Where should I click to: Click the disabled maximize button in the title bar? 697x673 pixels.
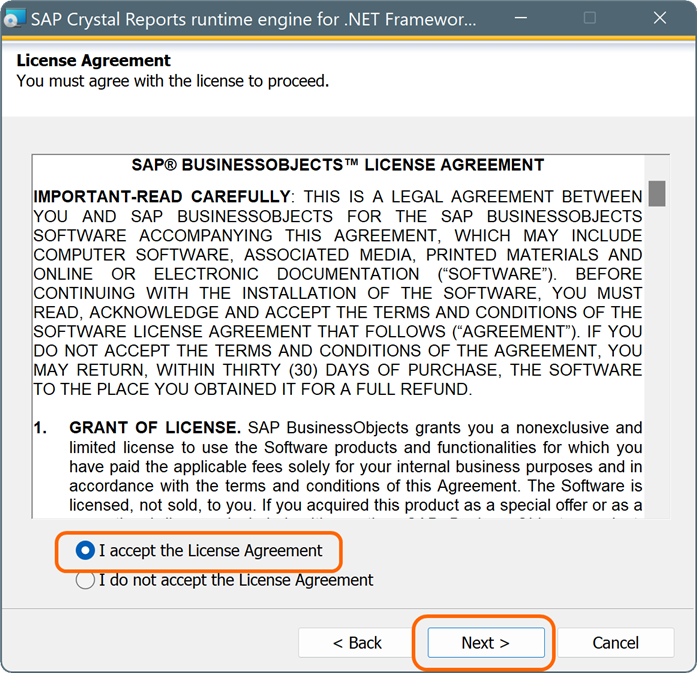(x=589, y=18)
